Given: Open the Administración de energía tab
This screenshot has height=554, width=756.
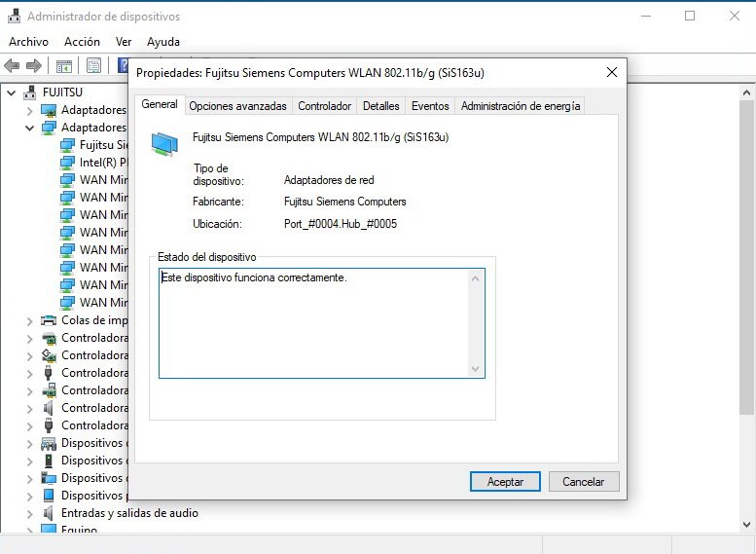Looking at the screenshot, I should 521,106.
